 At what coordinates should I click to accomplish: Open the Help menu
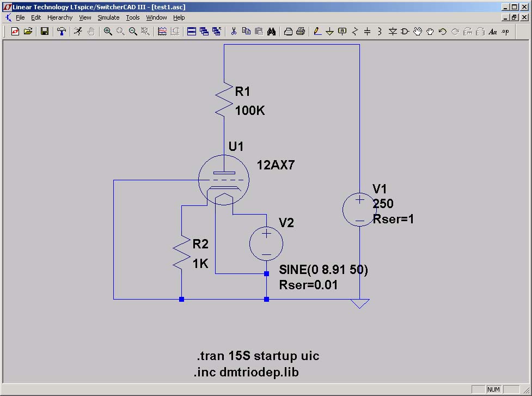click(x=179, y=17)
